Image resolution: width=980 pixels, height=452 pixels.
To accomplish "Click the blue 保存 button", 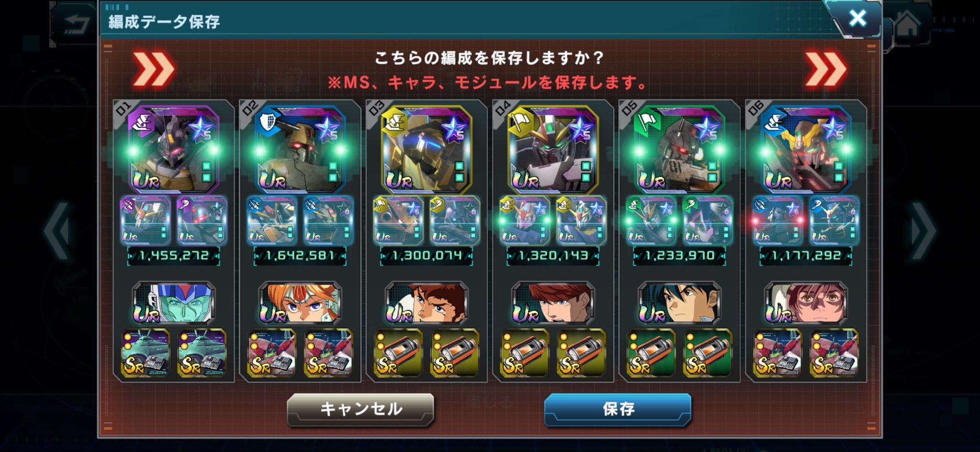I will pos(618,409).
